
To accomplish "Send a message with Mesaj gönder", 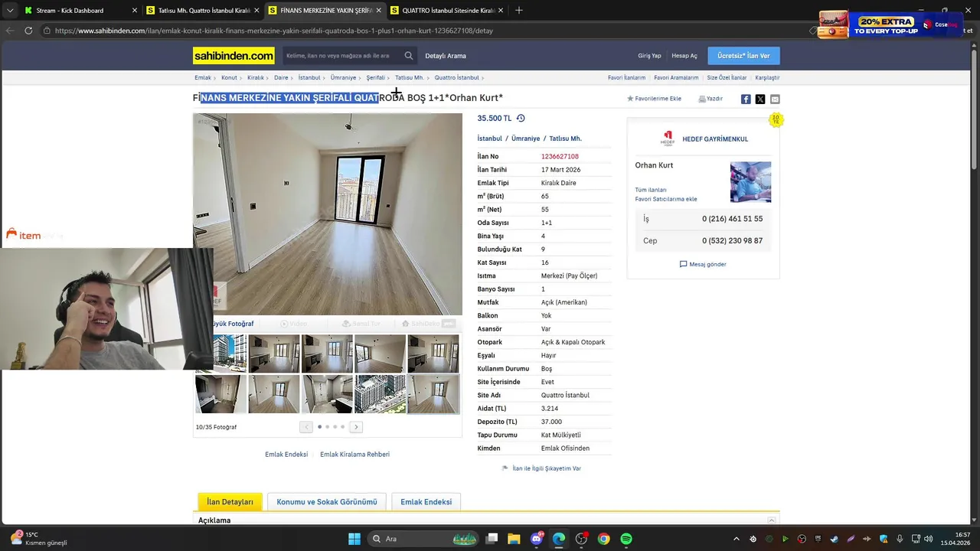I will (703, 264).
